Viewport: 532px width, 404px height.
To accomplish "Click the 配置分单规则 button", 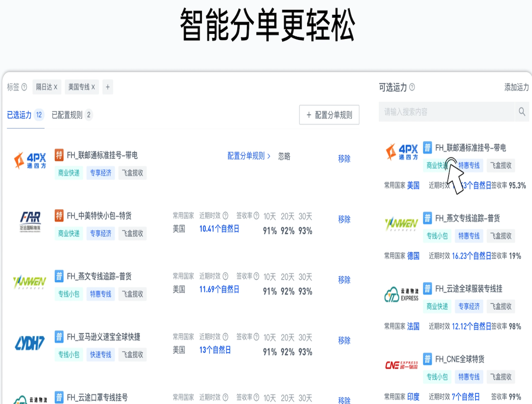I will 329,115.
